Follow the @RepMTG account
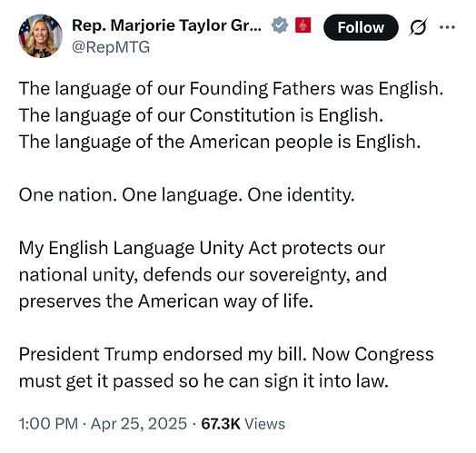 point(361,27)
